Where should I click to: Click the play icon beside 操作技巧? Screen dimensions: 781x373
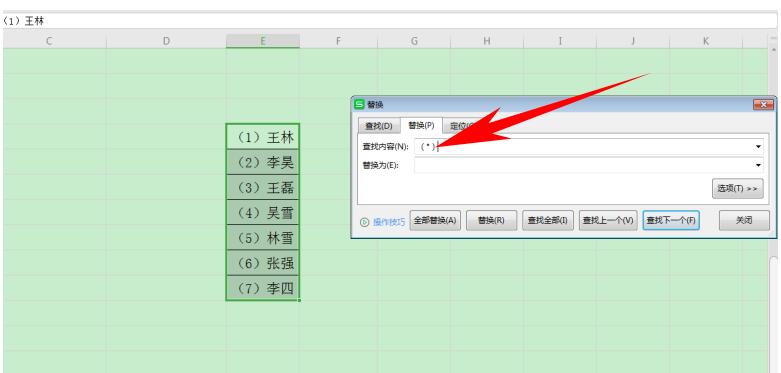click(364, 222)
